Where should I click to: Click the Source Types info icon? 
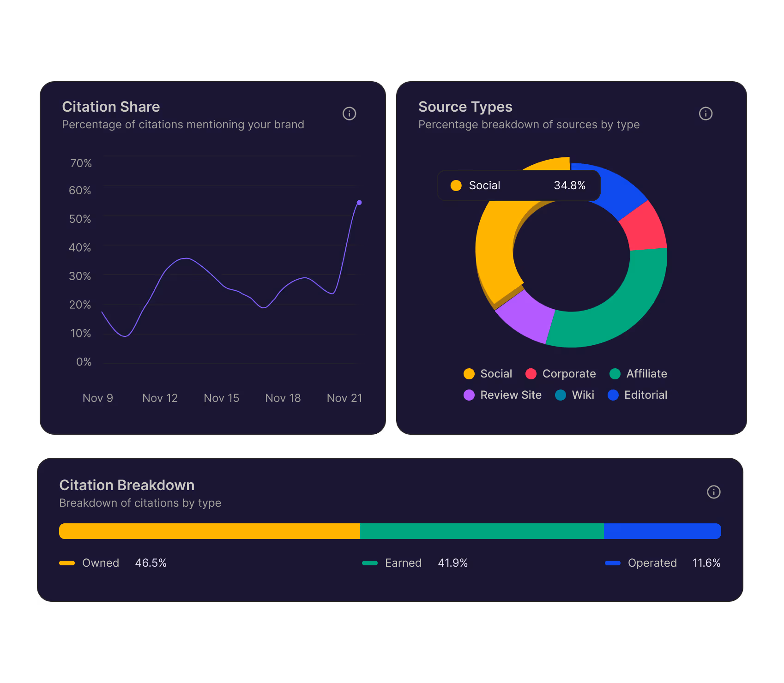coord(706,114)
